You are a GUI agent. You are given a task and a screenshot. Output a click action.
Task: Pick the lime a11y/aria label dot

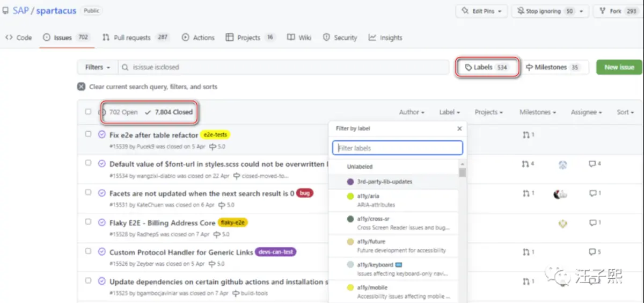point(350,197)
